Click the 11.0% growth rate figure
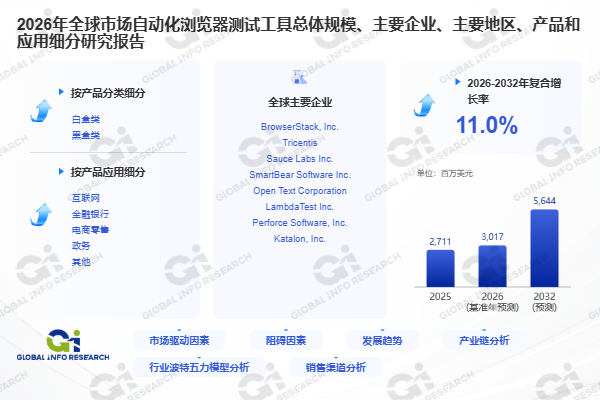The width and height of the screenshot is (600, 400). (487, 125)
